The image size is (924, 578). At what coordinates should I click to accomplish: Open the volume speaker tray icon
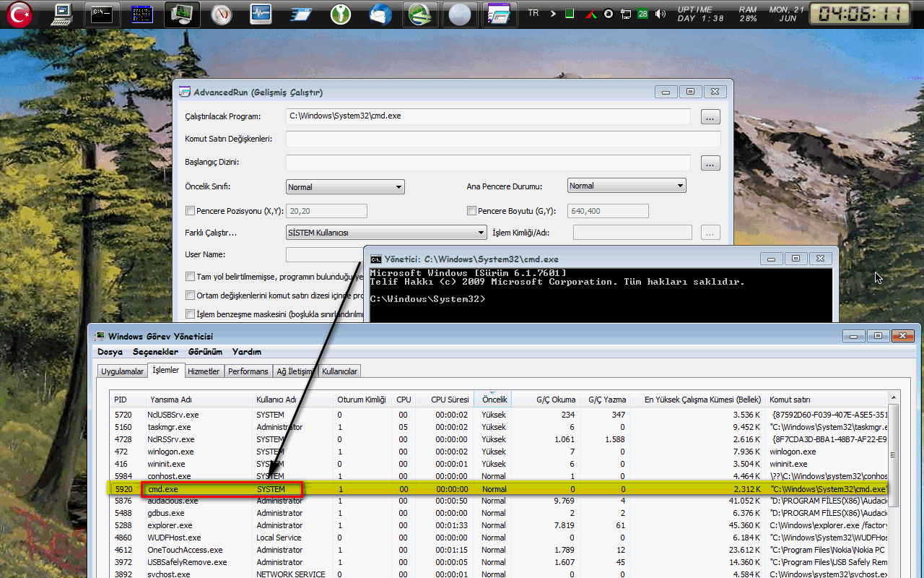tap(659, 14)
